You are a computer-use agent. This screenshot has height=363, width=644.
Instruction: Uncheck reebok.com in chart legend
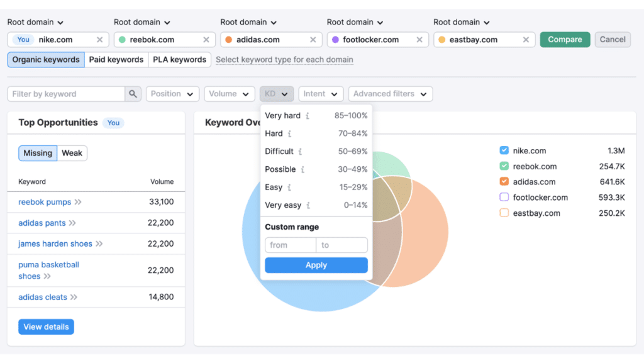pos(504,166)
